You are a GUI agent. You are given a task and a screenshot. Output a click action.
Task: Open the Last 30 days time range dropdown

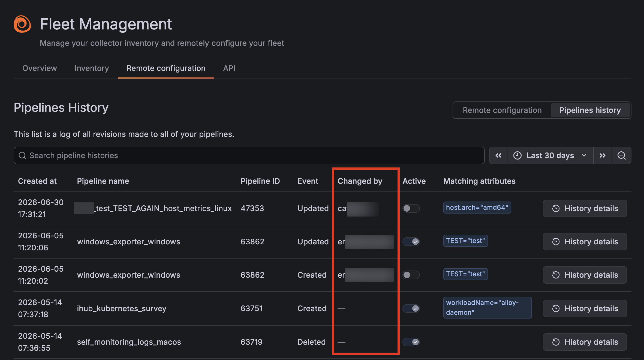[x=550, y=155]
